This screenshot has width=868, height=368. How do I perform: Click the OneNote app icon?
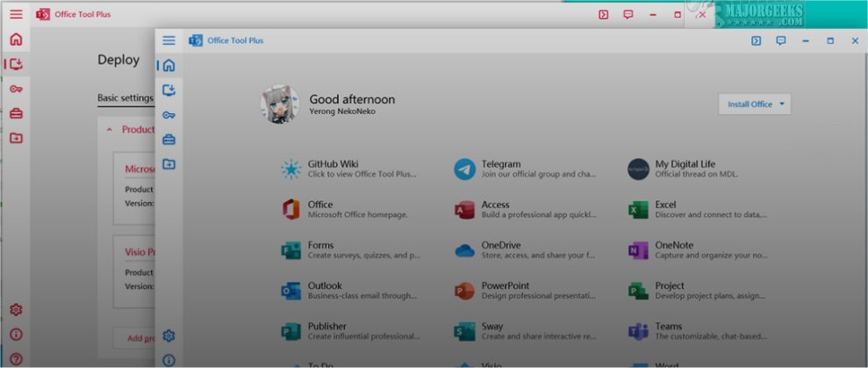[x=638, y=250]
